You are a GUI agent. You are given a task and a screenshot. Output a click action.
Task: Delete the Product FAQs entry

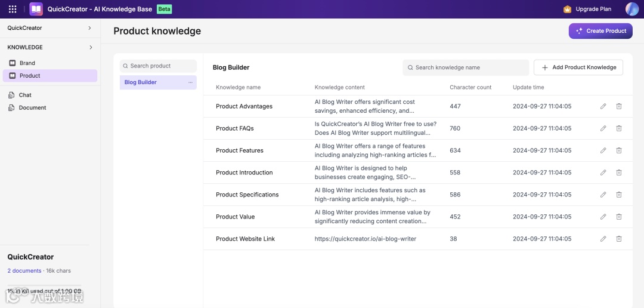(x=619, y=128)
